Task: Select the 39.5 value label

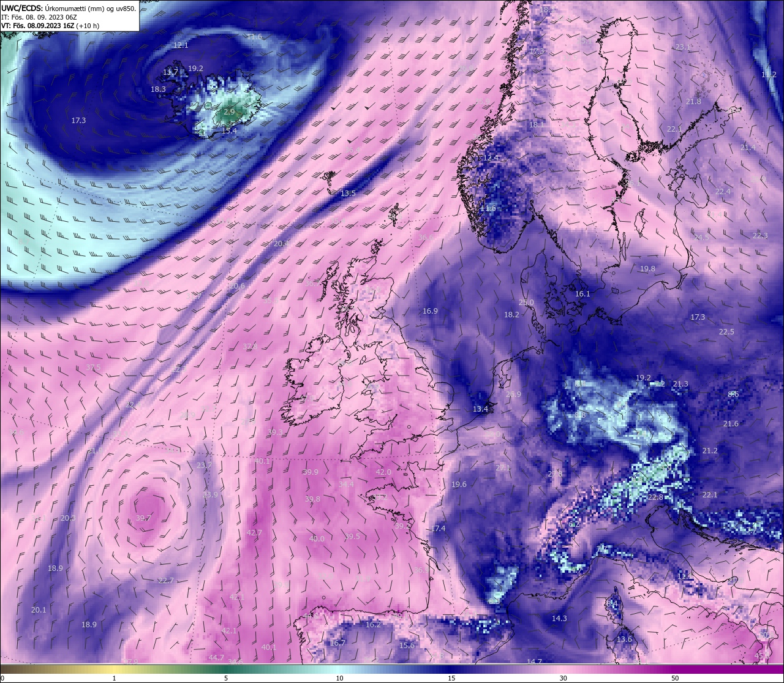Action: (353, 537)
